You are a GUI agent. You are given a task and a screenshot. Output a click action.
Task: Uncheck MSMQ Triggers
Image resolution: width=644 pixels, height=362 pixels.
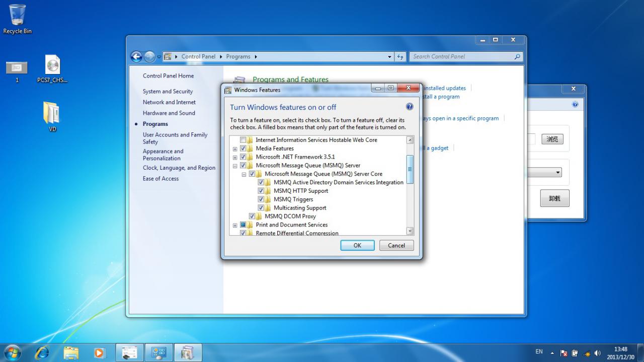(x=261, y=199)
